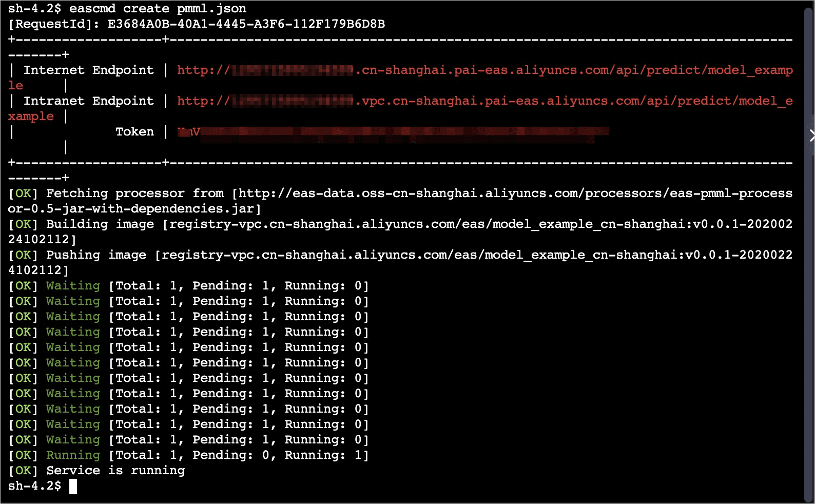Click the terminal cursor at the last prompt
815x504 pixels.
pos(73,486)
